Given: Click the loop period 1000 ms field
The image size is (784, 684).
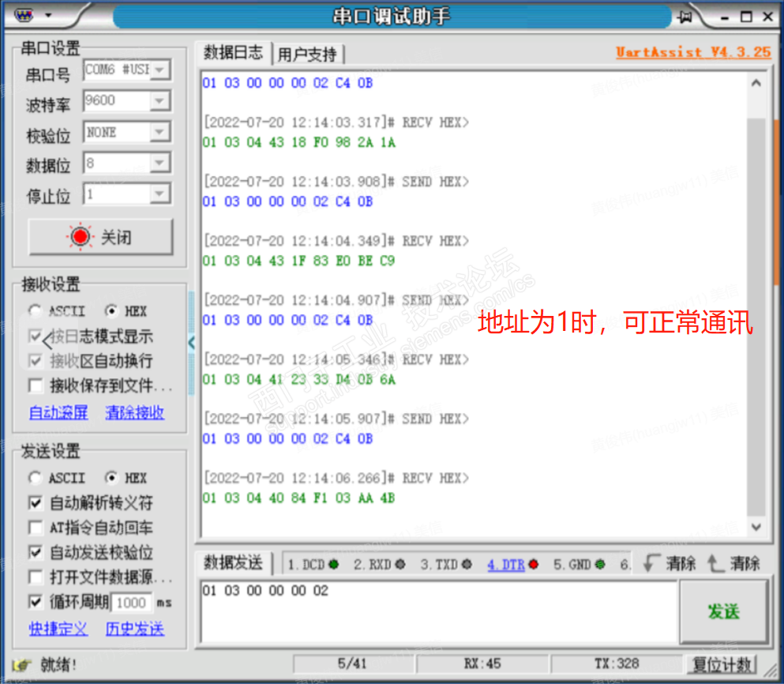Looking at the screenshot, I should tap(132, 603).
